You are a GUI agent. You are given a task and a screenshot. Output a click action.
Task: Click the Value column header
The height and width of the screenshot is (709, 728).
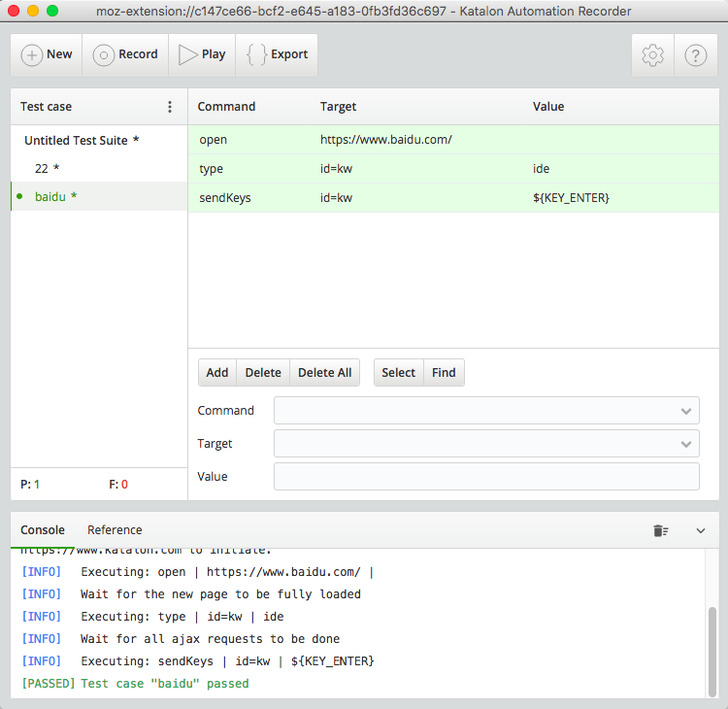(x=548, y=107)
